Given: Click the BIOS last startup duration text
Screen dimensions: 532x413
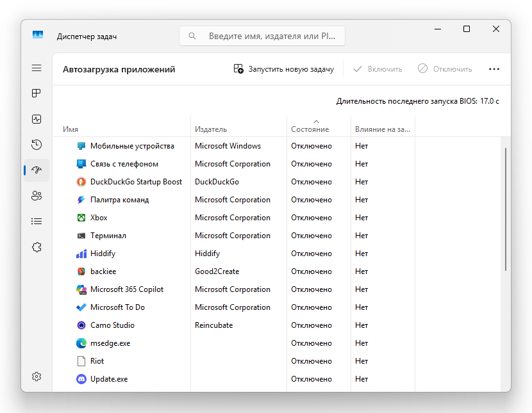Looking at the screenshot, I should [418, 101].
